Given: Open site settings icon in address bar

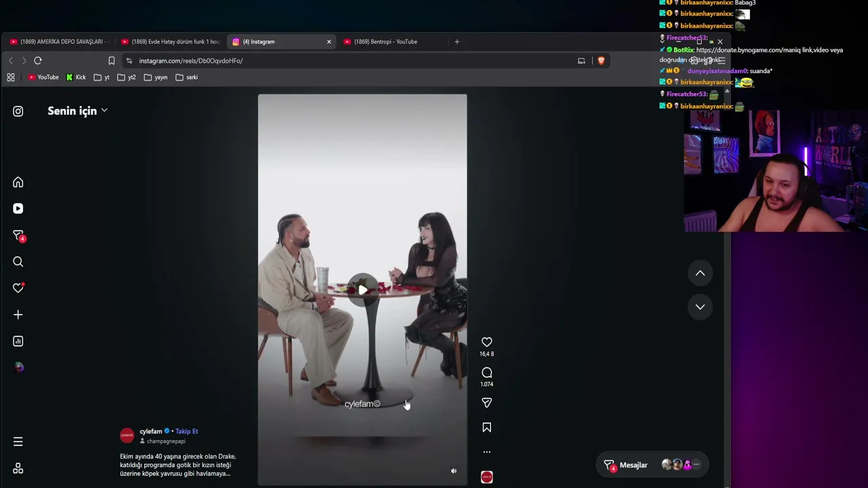Looking at the screenshot, I should 129,60.
